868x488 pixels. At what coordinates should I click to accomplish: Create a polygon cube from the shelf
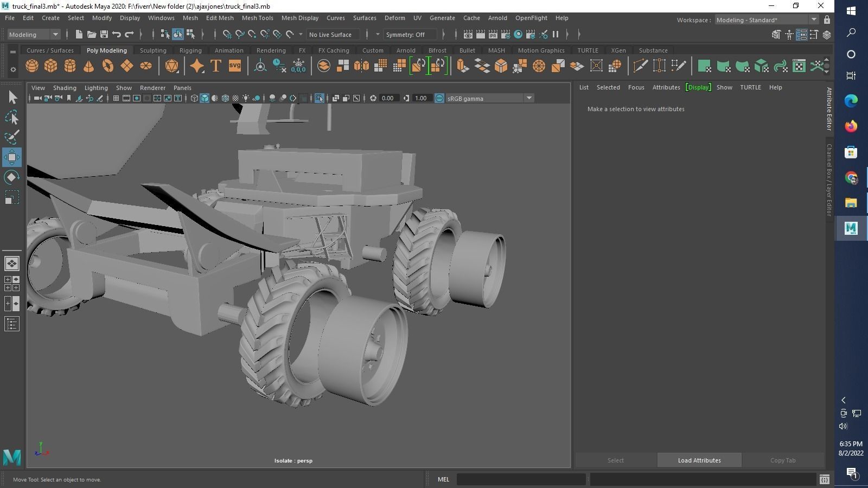[51, 66]
